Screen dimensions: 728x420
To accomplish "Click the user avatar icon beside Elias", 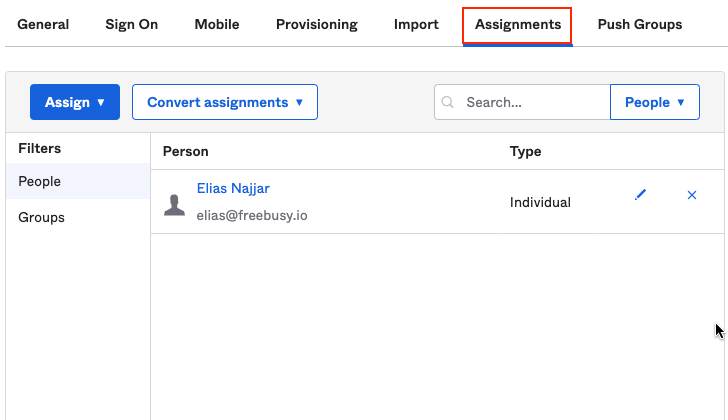I will tap(175, 206).
